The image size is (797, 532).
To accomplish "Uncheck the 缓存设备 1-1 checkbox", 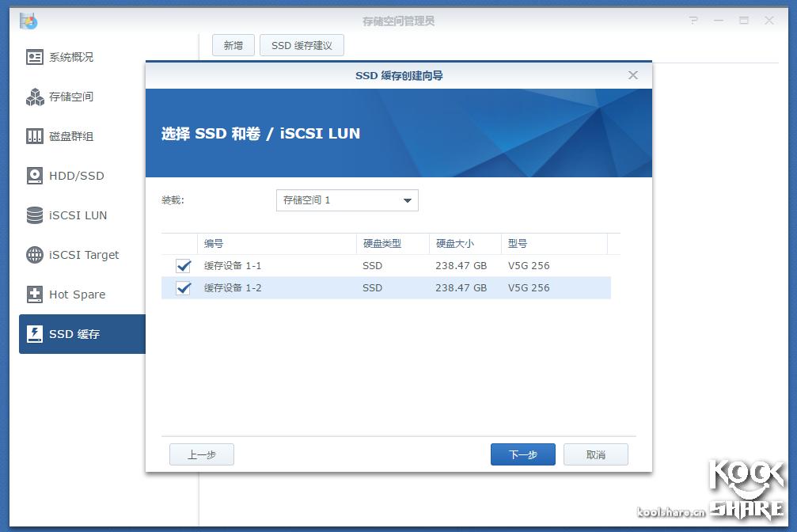I will (183, 266).
